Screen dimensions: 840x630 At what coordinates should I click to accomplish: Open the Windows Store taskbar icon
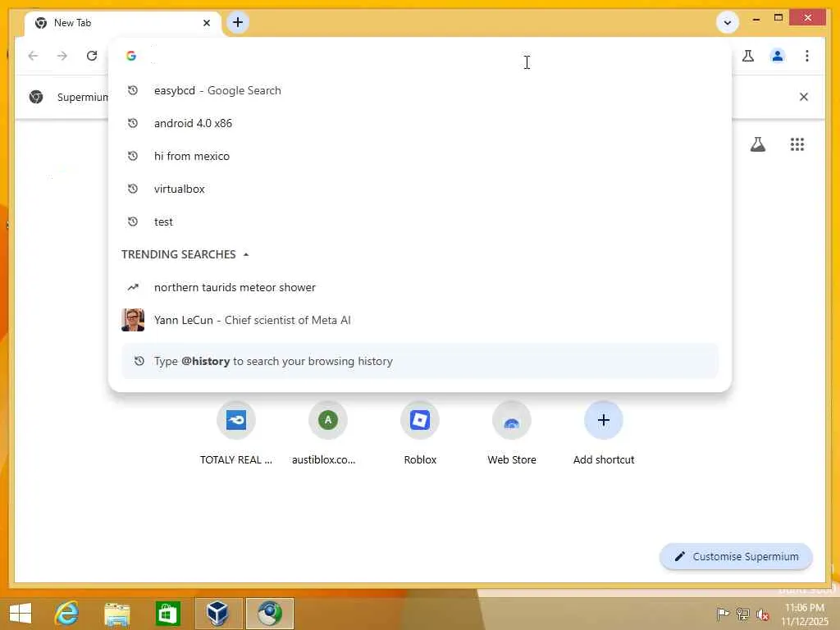tap(167, 614)
